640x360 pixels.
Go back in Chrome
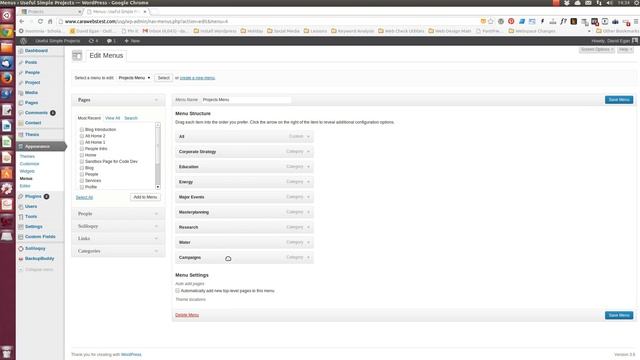[x=22, y=21]
